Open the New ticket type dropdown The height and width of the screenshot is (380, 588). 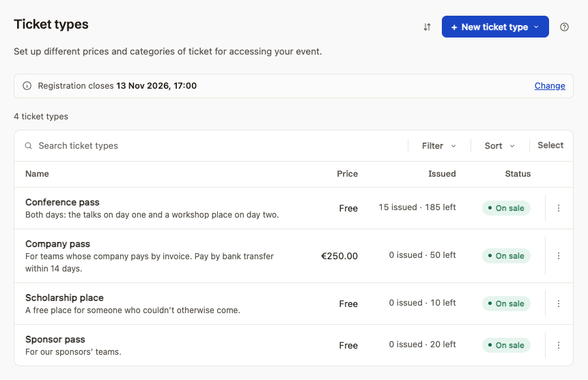tap(495, 27)
